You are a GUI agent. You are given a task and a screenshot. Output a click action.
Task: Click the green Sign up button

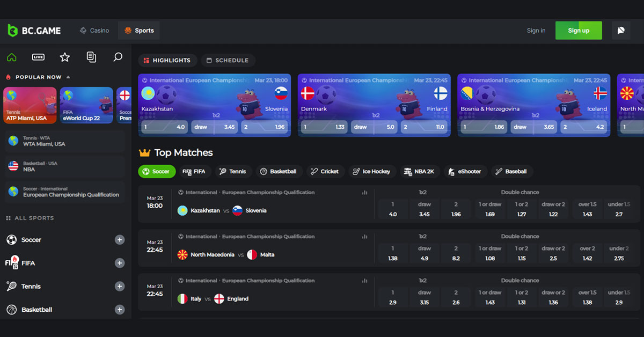(579, 31)
